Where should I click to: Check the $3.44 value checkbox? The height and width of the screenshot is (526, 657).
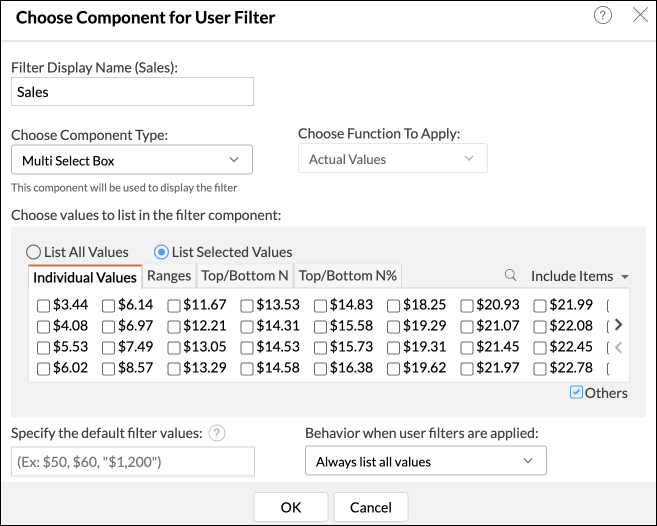tap(43, 305)
